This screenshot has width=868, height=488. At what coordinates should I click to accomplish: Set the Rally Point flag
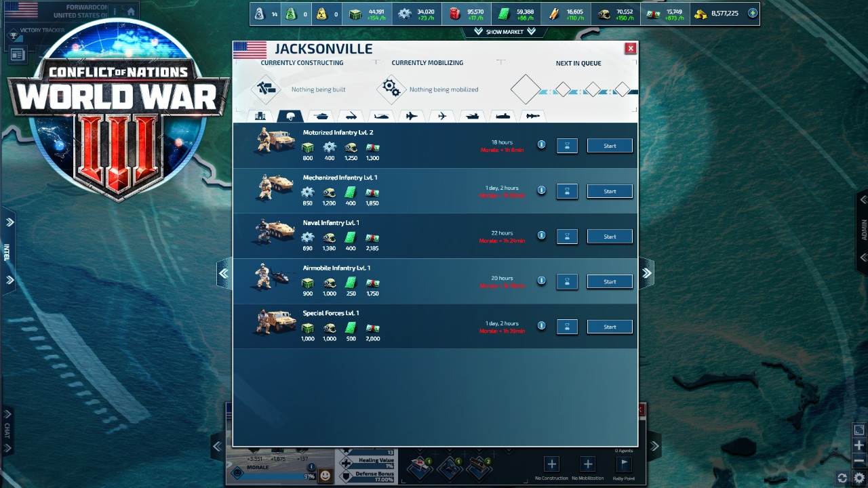tap(623, 464)
